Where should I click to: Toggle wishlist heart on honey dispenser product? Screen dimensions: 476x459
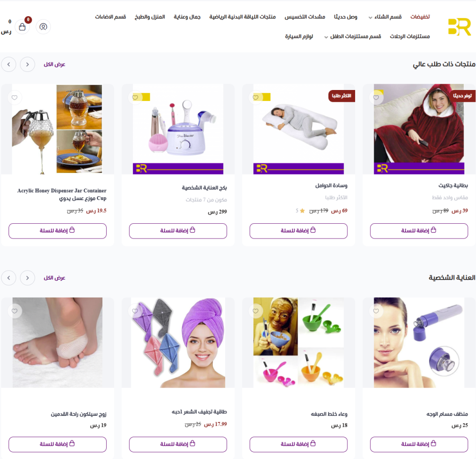(x=15, y=98)
